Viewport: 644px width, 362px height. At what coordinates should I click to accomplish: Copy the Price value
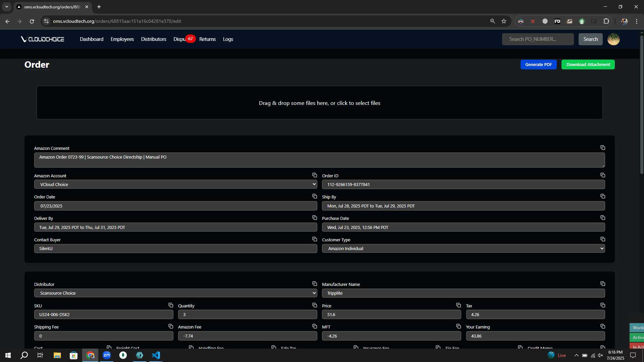[459, 305]
